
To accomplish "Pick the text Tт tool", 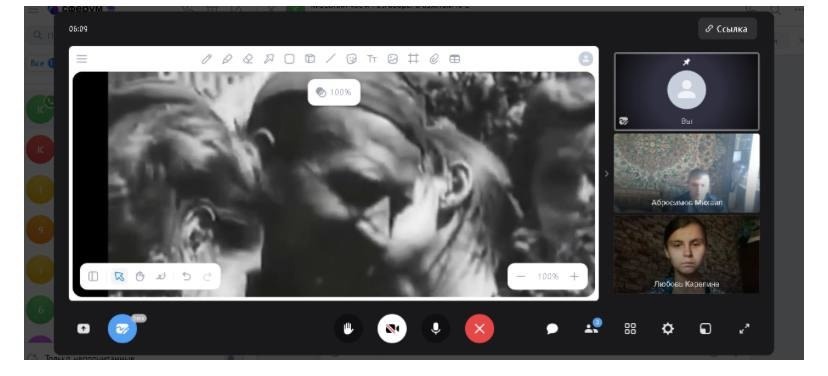I will [x=372, y=59].
